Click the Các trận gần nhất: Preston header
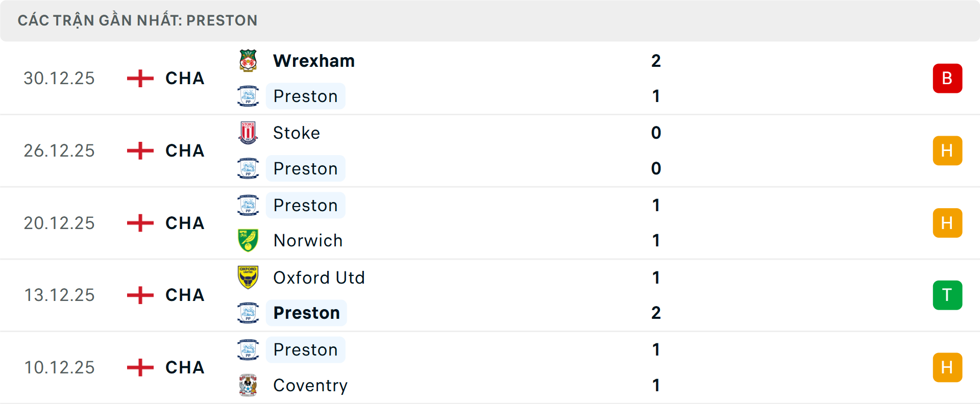980x404 pixels. pyautogui.click(x=138, y=20)
